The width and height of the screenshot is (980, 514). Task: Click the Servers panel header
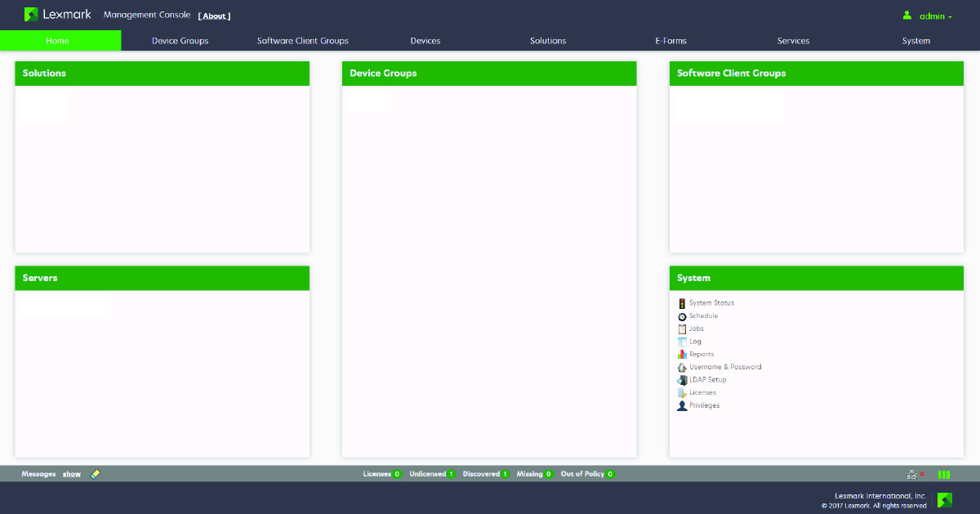point(163,278)
